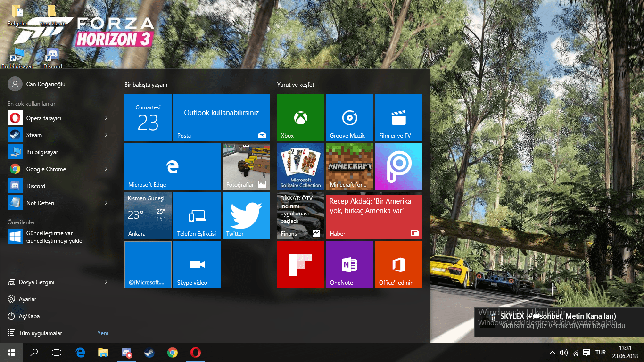Select the Bu bilgisayar desktop icon
The height and width of the screenshot is (362, 644).
pyautogui.click(x=17, y=58)
